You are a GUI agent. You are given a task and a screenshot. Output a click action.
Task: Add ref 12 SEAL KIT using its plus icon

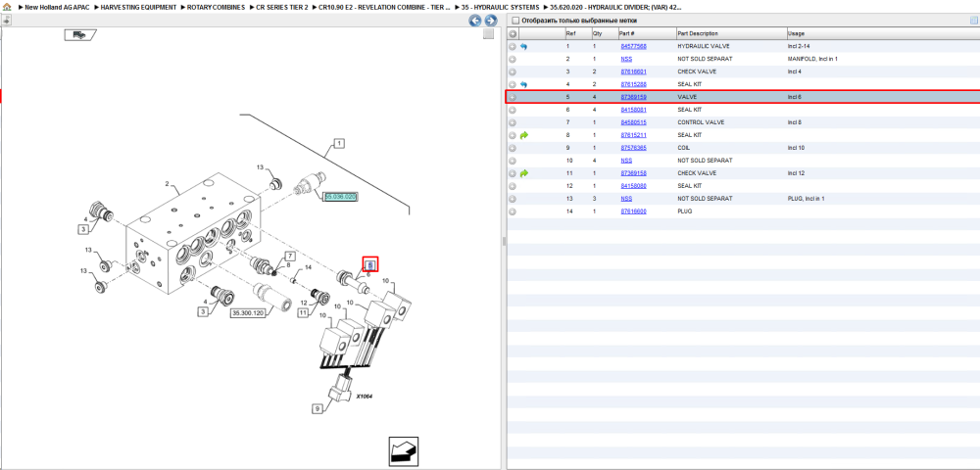[x=513, y=186]
